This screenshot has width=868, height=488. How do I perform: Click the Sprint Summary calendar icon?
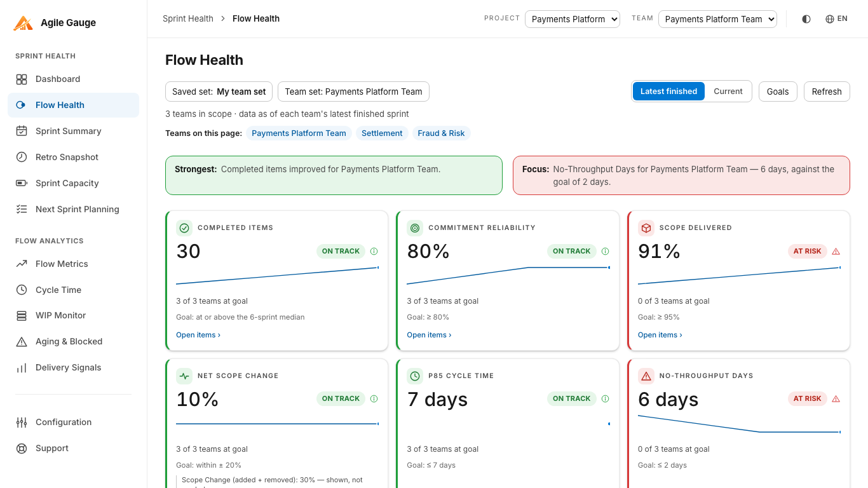(22, 132)
